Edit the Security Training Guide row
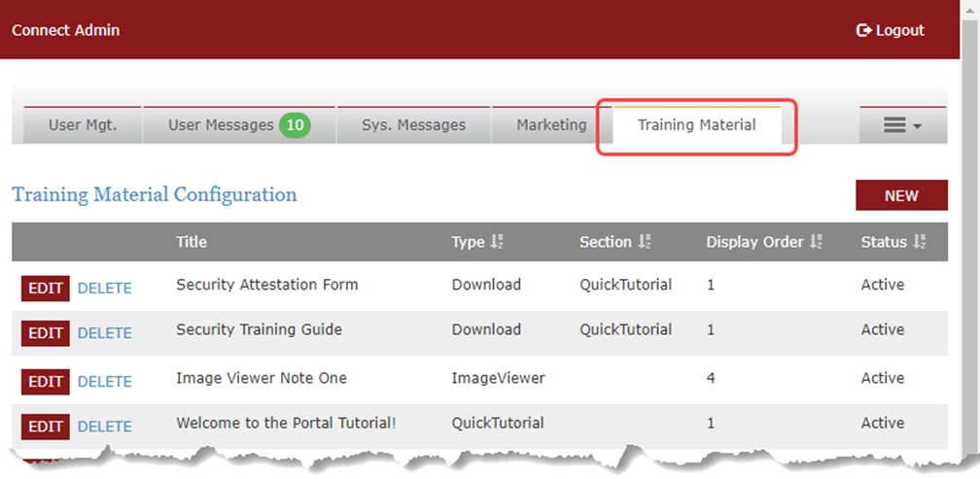Viewport: 980px width, 479px height. [45, 333]
